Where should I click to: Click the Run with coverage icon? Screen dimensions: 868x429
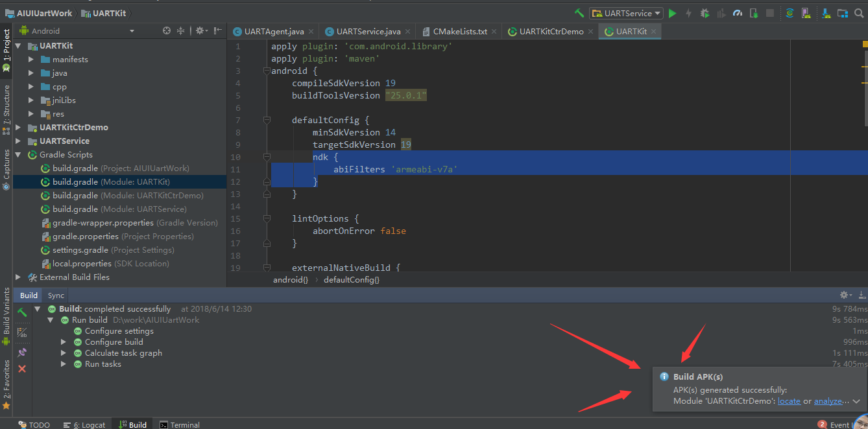click(720, 13)
